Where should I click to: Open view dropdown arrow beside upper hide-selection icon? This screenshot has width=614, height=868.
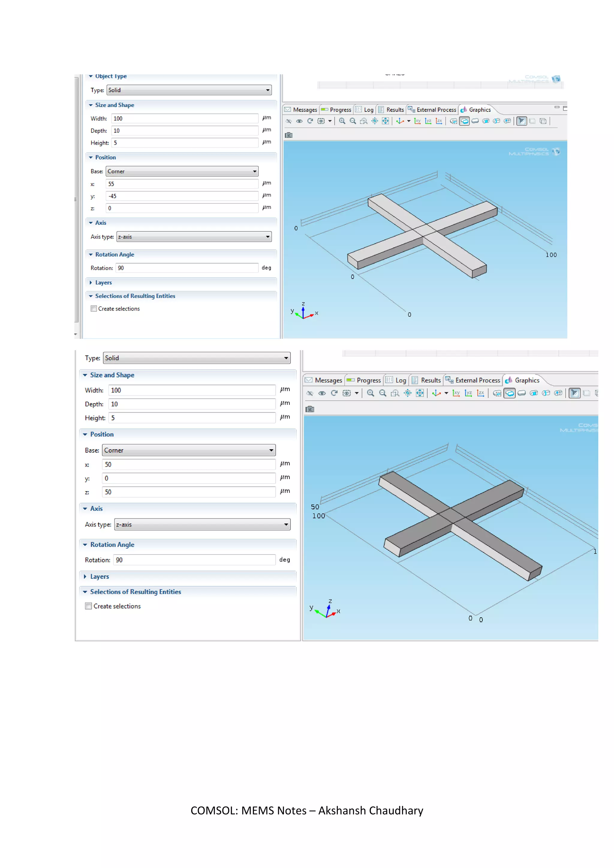330,121
